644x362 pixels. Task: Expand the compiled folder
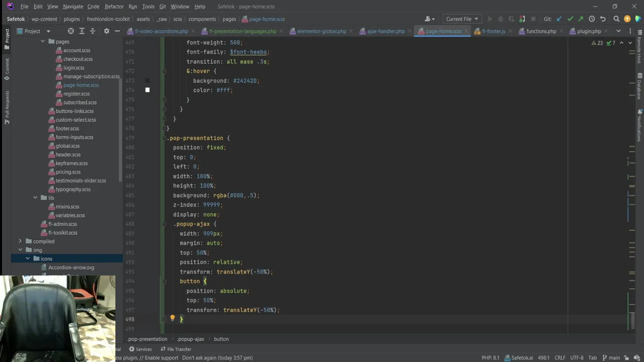pos(20,241)
